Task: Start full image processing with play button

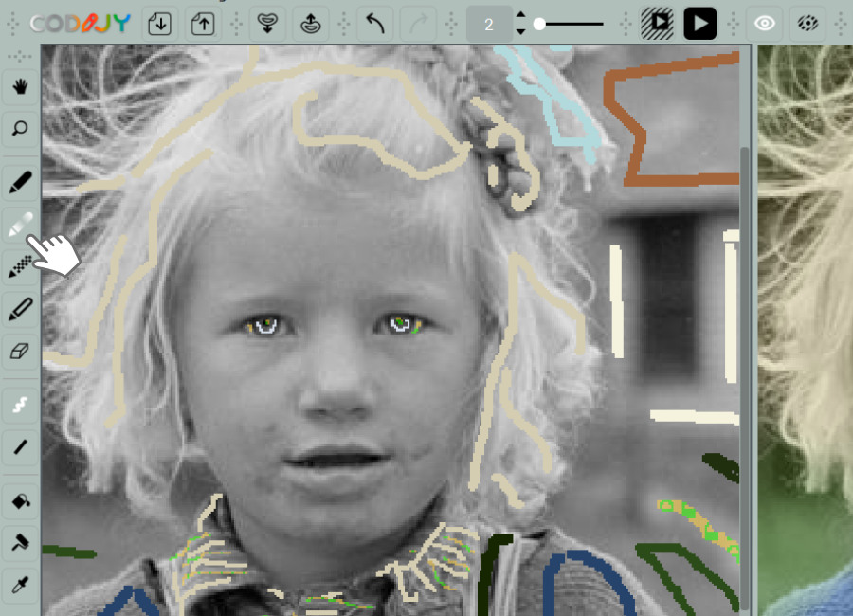Action: click(700, 24)
